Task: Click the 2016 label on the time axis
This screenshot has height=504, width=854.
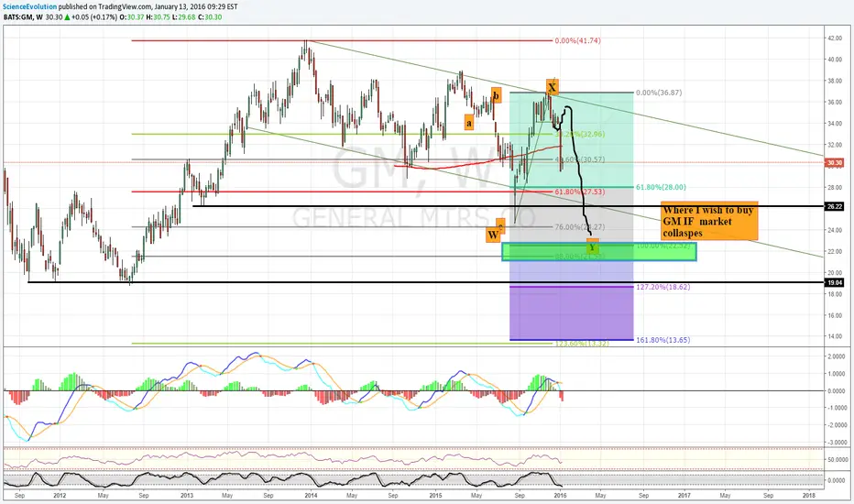Action: click(560, 495)
